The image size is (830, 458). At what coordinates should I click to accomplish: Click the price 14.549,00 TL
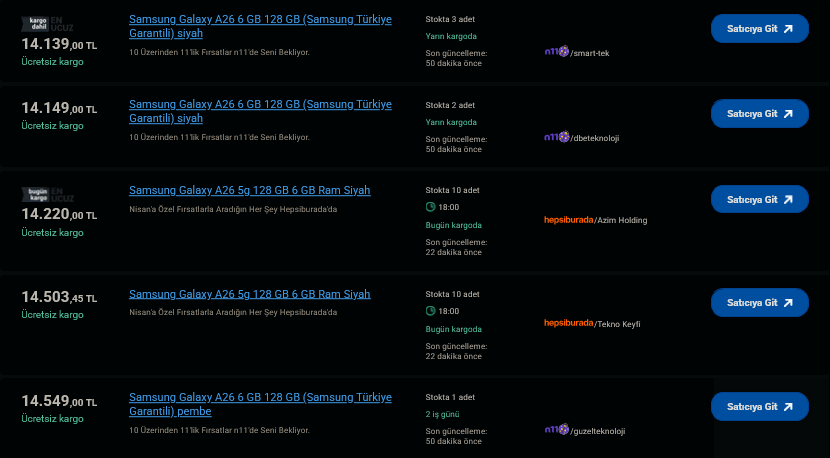59,401
